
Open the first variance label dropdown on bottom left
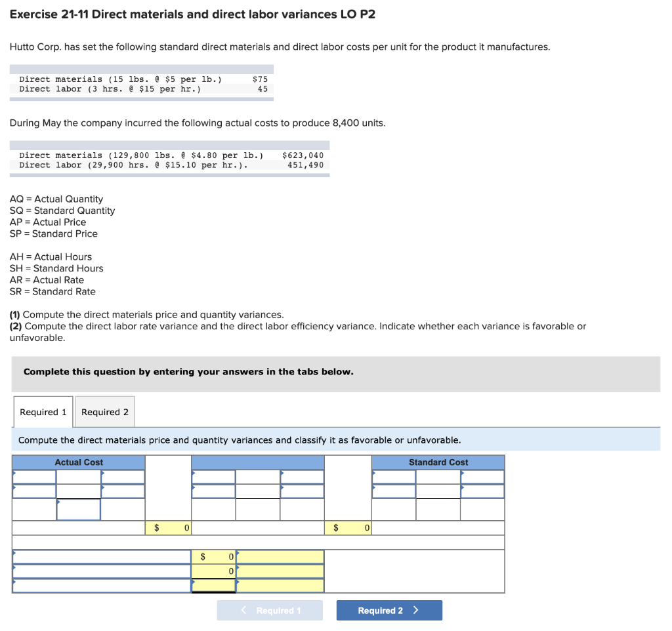(x=98, y=556)
